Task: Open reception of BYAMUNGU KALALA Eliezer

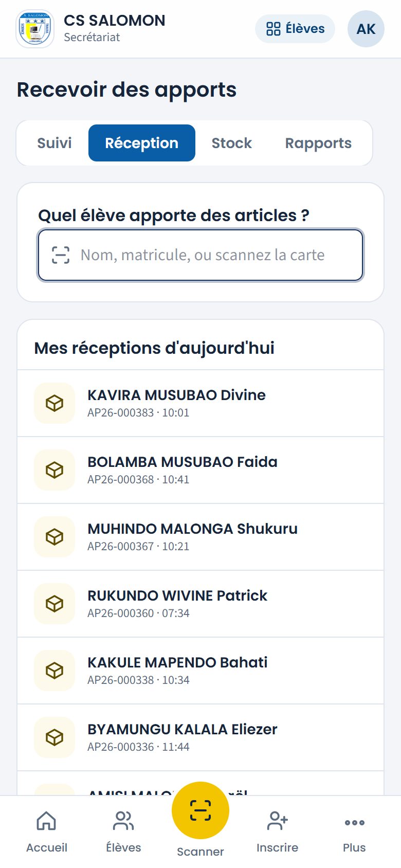Action: [200, 737]
